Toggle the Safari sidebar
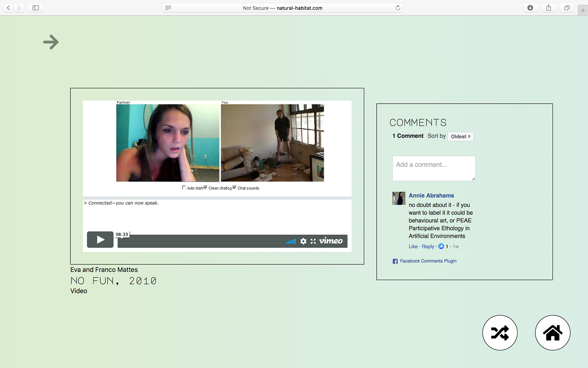Image resolution: width=588 pixels, height=368 pixels. [x=36, y=8]
